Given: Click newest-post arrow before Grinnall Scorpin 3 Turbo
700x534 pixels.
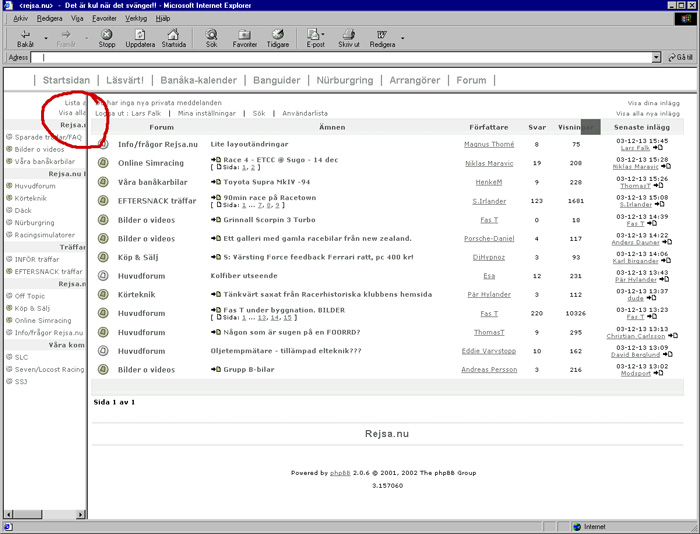Looking at the screenshot, I should coord(216,220).
